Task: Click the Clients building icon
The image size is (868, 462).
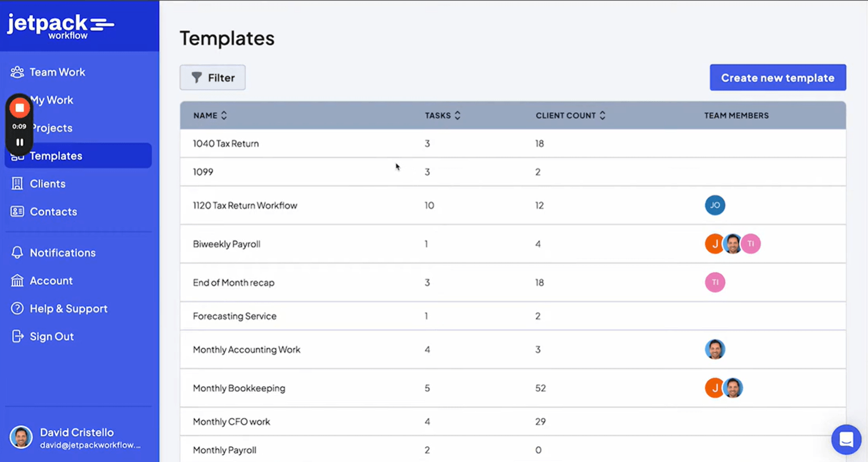Action: pos(17,184)
